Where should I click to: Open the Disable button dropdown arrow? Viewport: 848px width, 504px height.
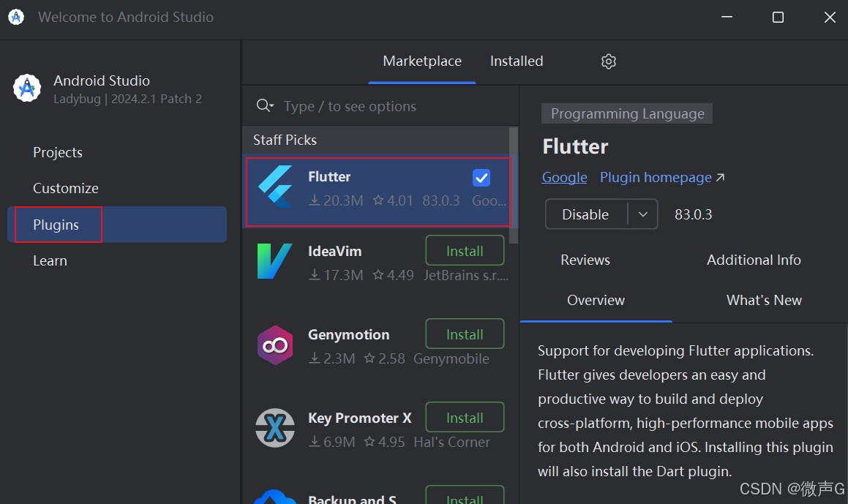642,214
